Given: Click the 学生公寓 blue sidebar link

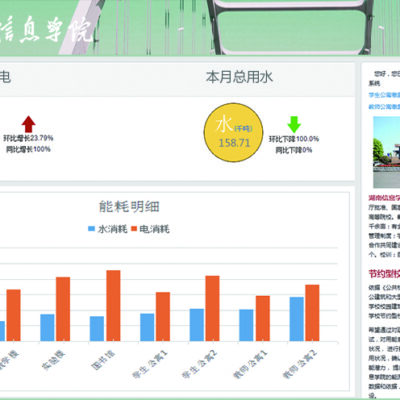Looking at the screenshot, I should click(x=384, y=95).
